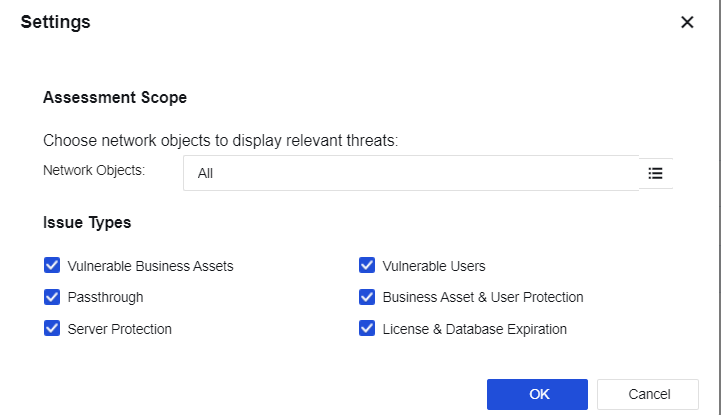Click the "Server Protection" label text

point(120,329)
